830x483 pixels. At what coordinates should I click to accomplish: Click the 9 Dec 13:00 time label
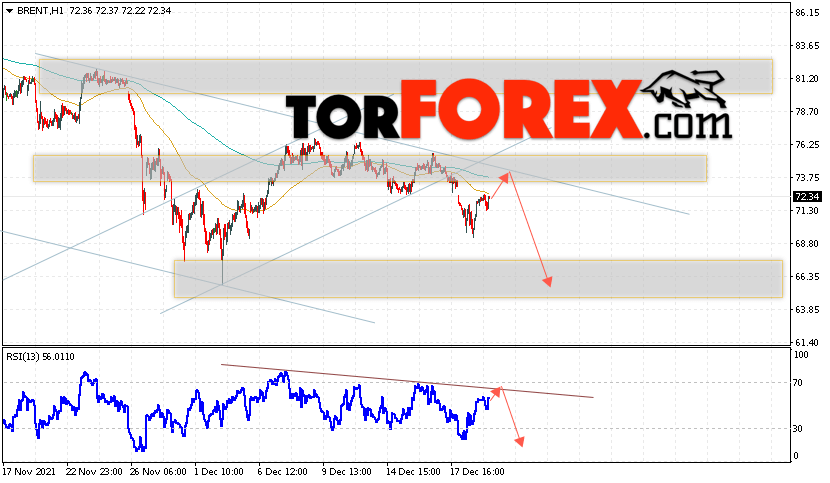347,471
